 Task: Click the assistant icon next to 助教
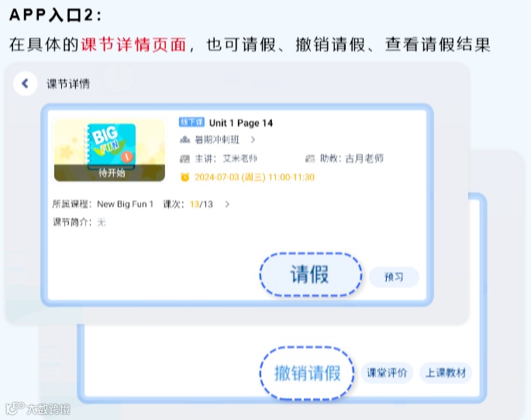pos(310,158)
